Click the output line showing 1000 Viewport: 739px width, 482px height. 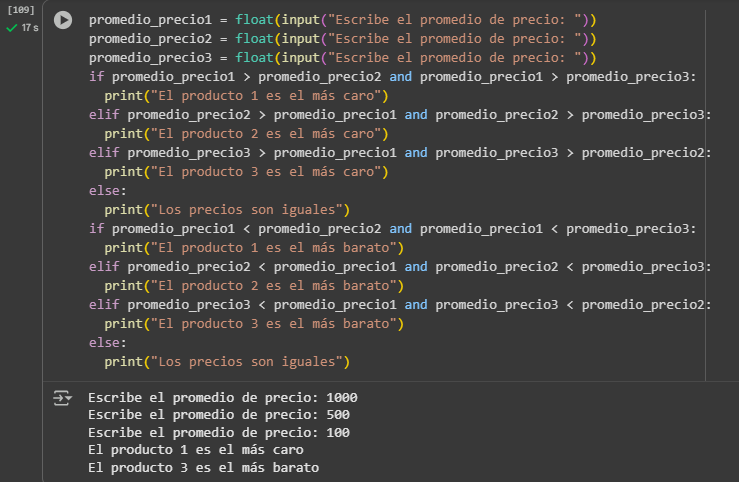click(222, 398)
